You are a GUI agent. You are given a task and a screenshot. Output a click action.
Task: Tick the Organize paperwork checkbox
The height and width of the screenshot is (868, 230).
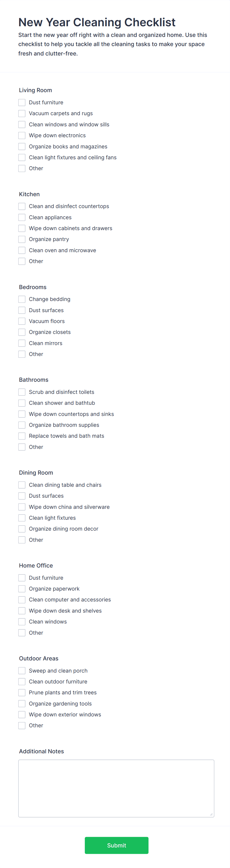22,589
